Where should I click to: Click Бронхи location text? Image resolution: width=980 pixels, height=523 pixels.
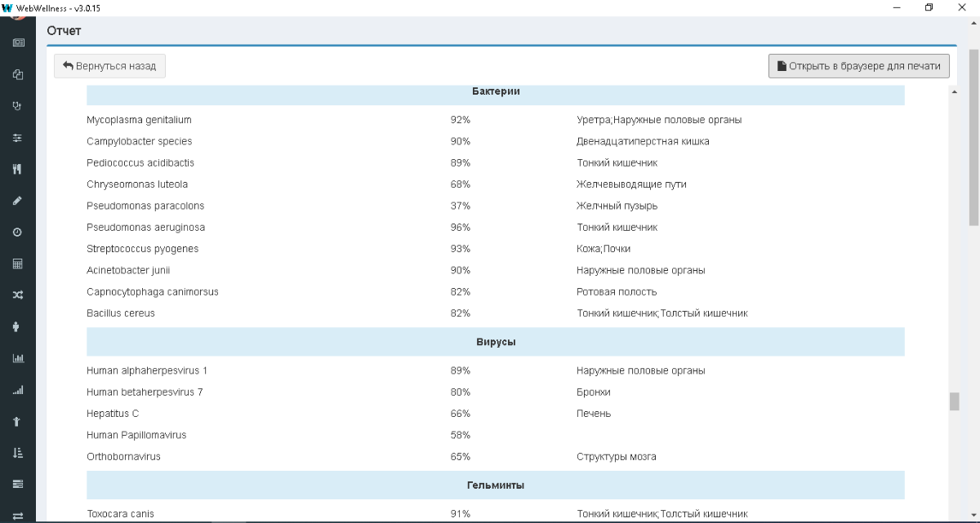pyautogui.click(x=594, y=392)
